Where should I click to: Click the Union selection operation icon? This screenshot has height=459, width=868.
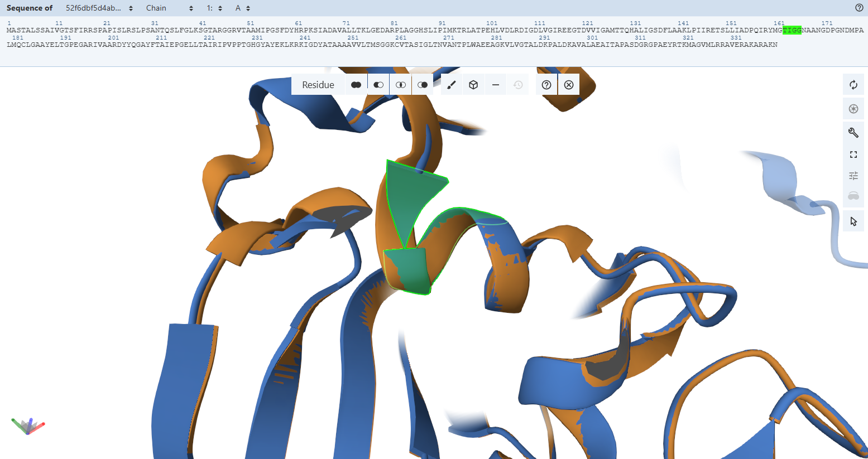click(x=356, y=85)
